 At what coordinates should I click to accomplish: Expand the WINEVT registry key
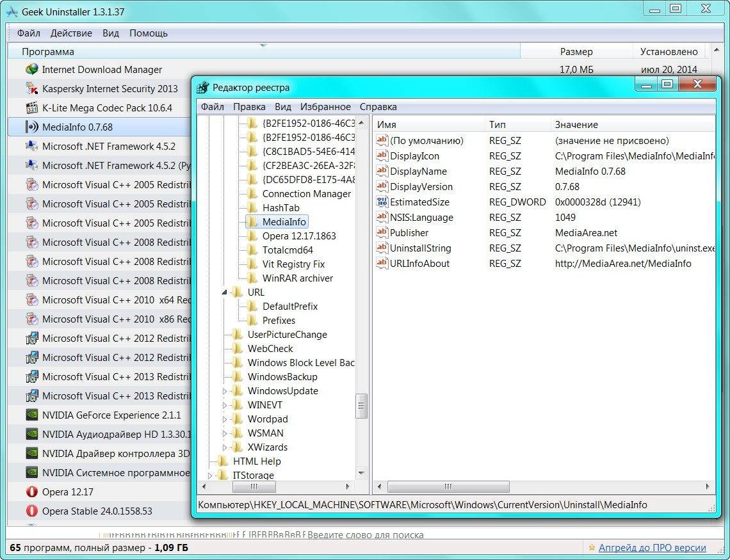click(x=224, y=405)
